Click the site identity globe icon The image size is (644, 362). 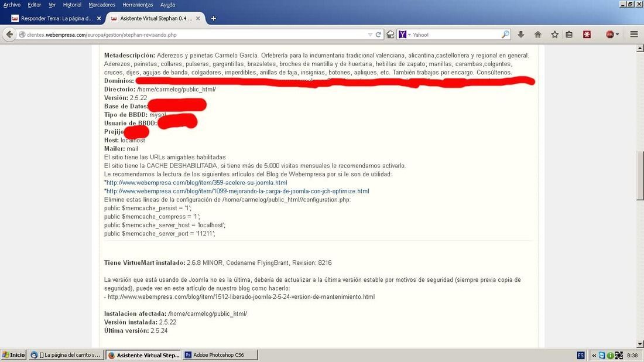(x=22, y=35)
